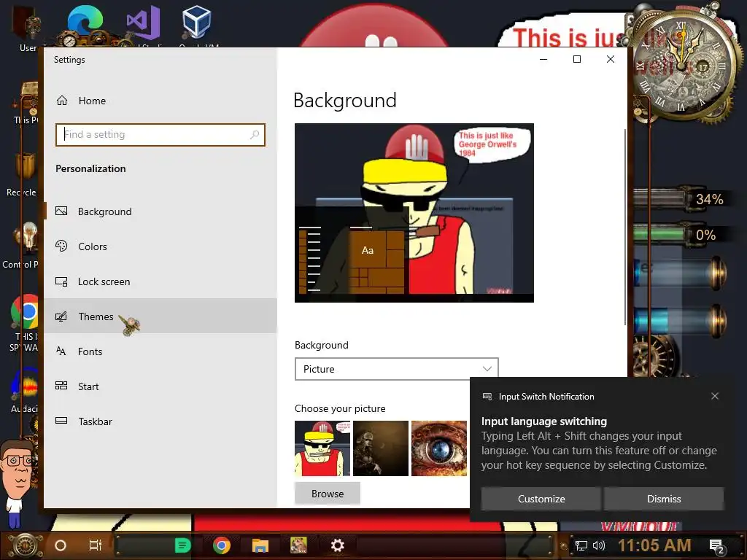Close the Input Switch Notification toast

click(715, 396)
